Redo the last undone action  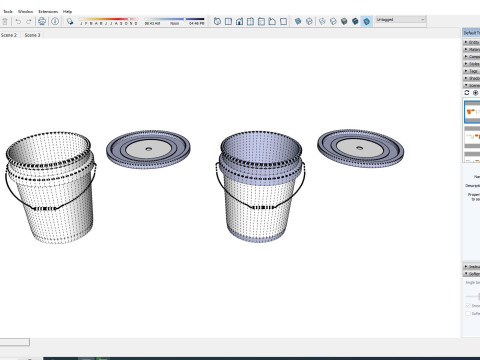pyautogui.click(x=29, y=22)
